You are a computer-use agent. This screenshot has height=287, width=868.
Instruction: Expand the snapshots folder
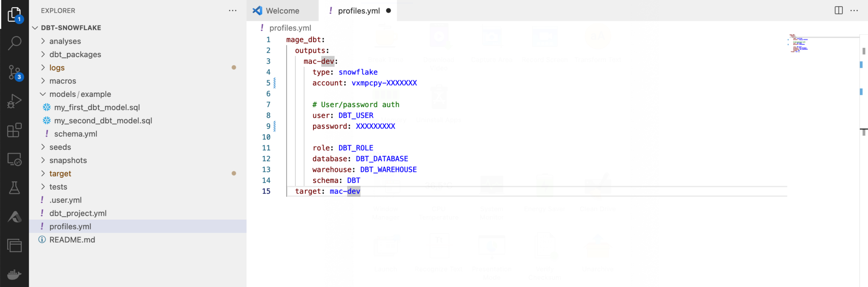(43, 160)
